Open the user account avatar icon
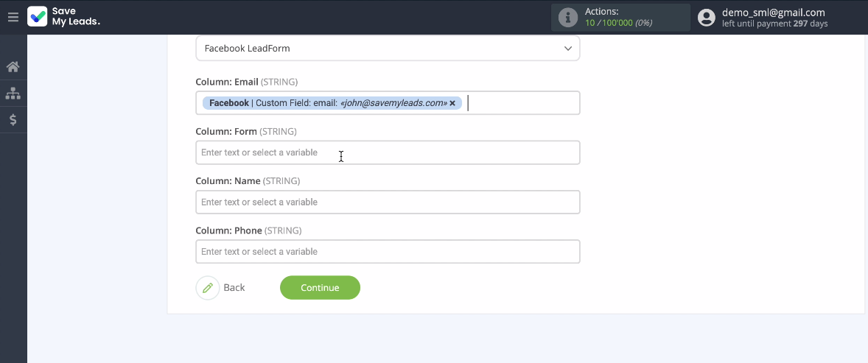Viewport: 868px width, 363px height. click(707, 17)
